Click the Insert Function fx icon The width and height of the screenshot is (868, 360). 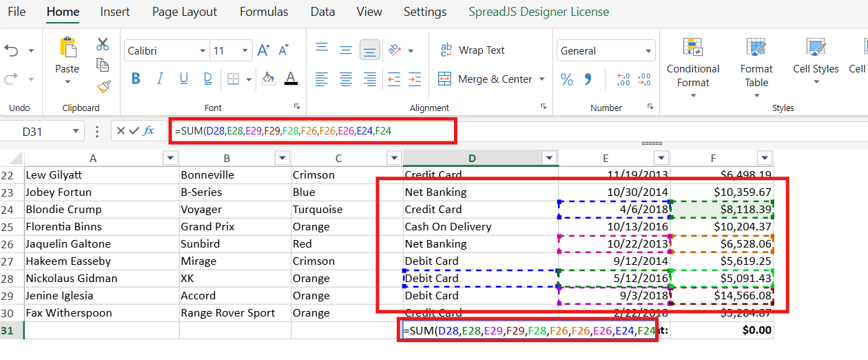pyautogui.click(x=149, y=130)
